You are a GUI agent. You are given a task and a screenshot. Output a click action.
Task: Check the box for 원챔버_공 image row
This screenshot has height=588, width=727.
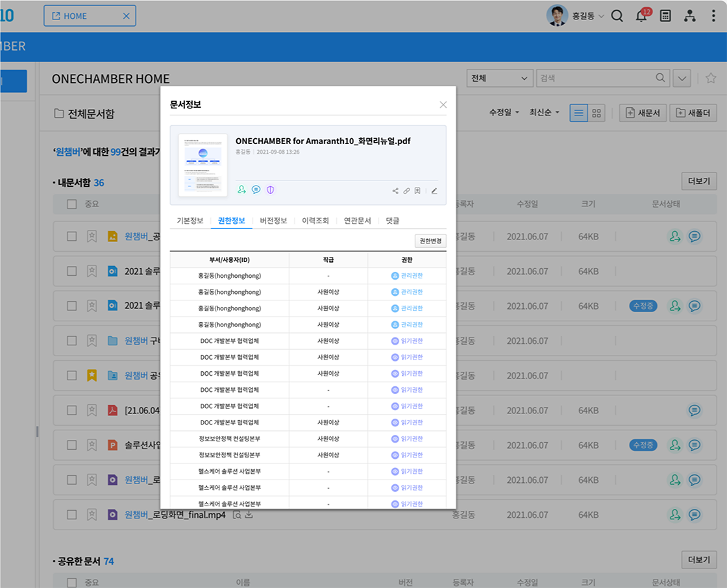pyautogui.click(x=71, y=236)
